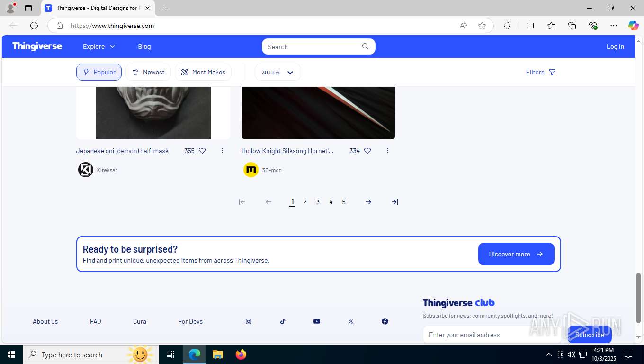The width and height of the screenshot is (644, 364).
Task: Go to results page 5
Action: click(x=344, y=202)
